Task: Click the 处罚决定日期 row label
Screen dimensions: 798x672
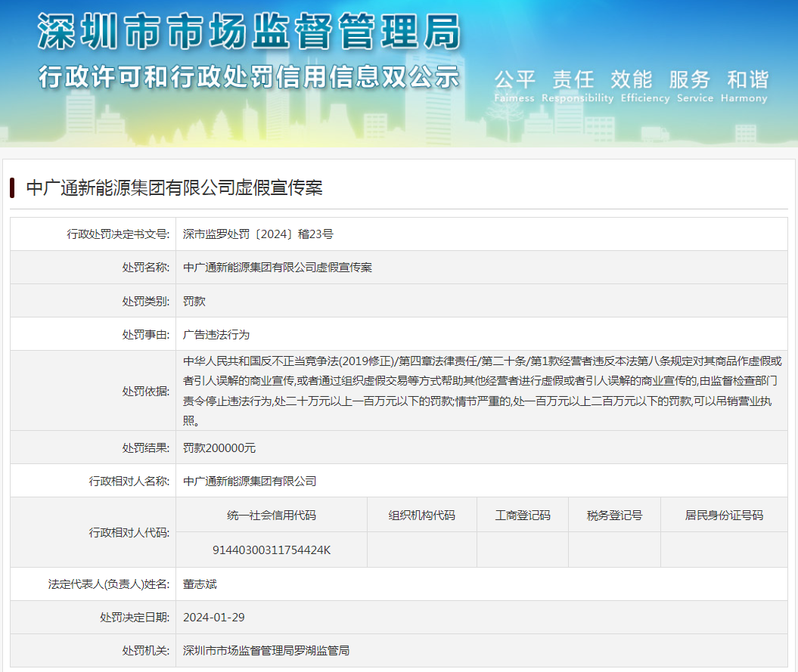Action: (x=135, y=618)
